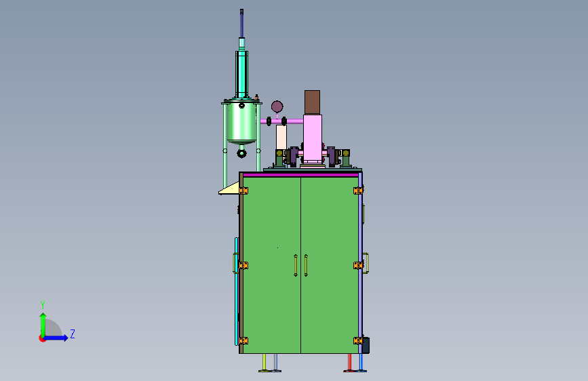The width and height of the screenshot is (588, 381).
Task: Select the top-left orange door hinge
Action: click(x=243, y=191)
